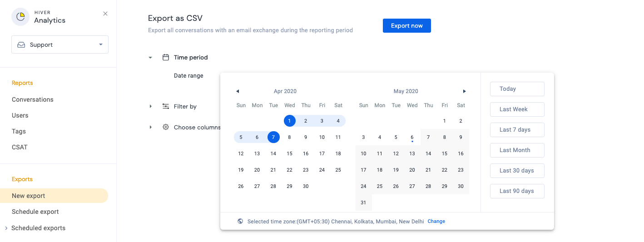
Task: Click the filter sliders icon
Action: point(166,106)
